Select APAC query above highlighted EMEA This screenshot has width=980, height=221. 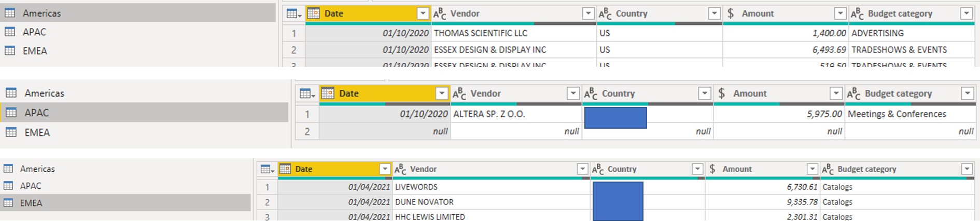pyautogui.click(x=125, y=186)
